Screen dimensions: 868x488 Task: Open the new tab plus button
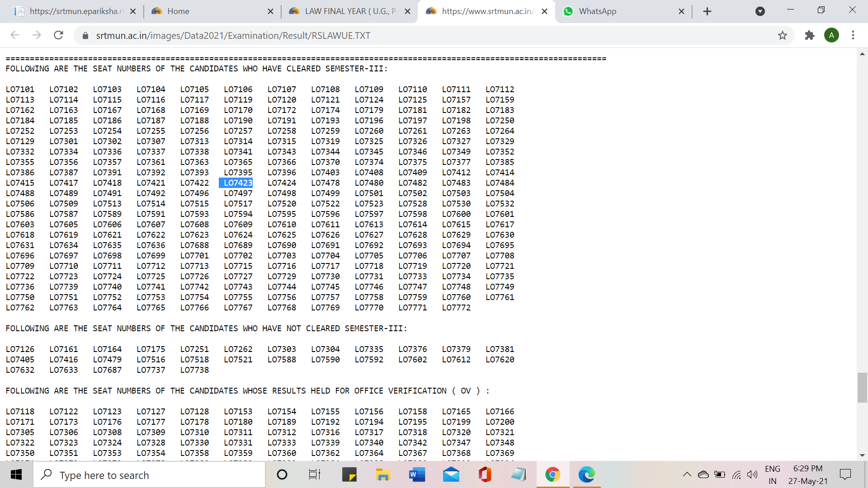pyautogui.click(x=708, y=11)
